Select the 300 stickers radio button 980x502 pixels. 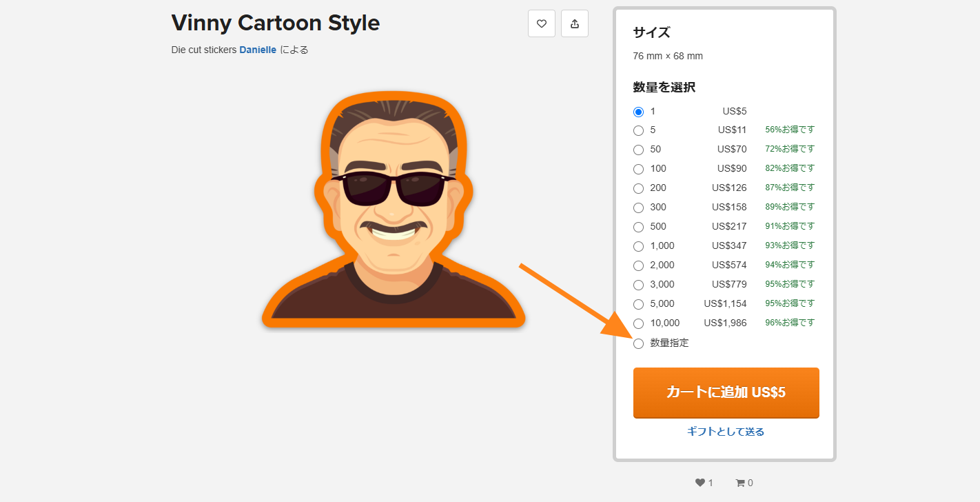[x=638, y=208]
